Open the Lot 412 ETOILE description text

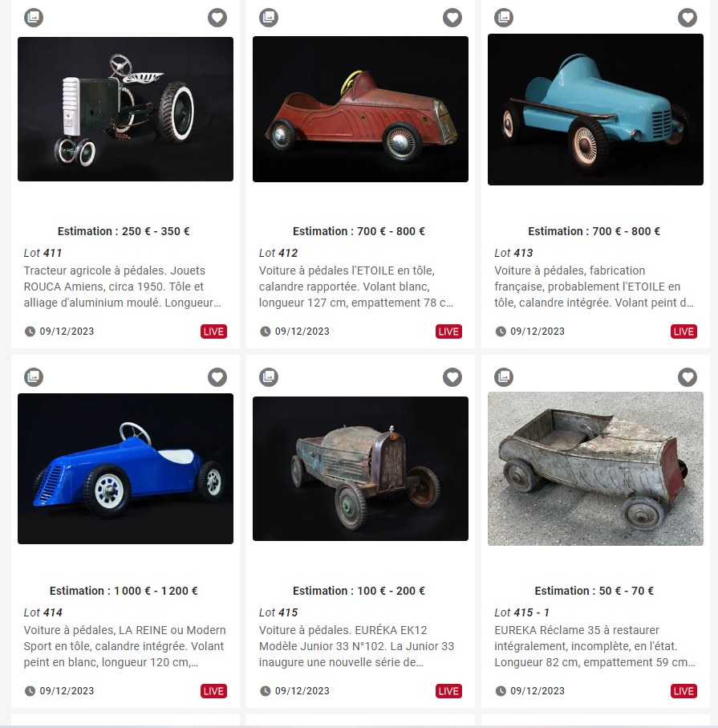point(356,287)
